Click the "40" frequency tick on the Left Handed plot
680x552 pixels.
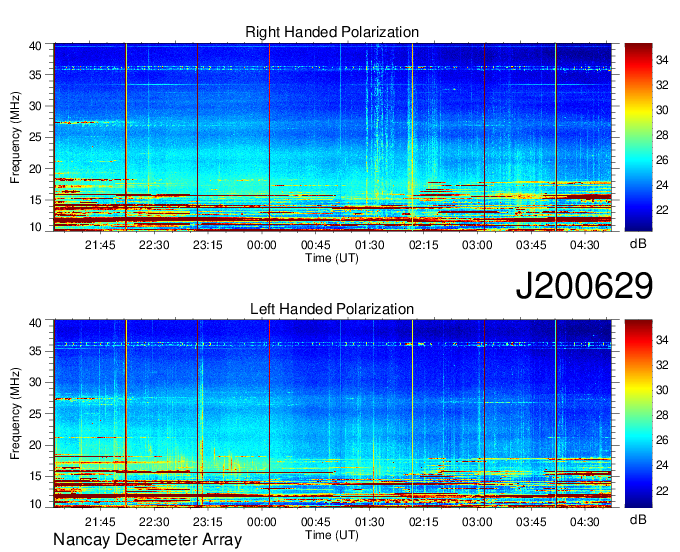tap(36, 323)
